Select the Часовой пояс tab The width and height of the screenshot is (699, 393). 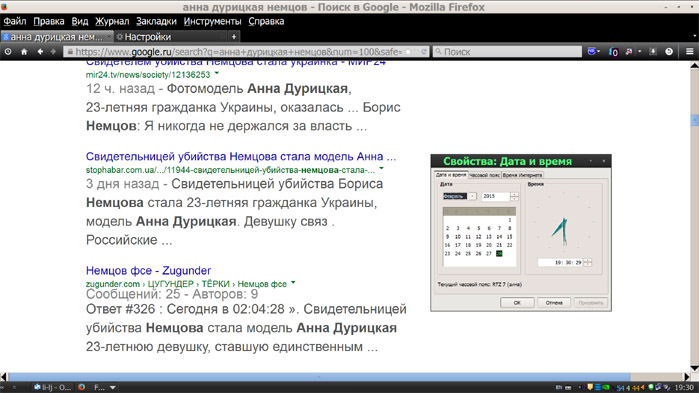(485, 175)
